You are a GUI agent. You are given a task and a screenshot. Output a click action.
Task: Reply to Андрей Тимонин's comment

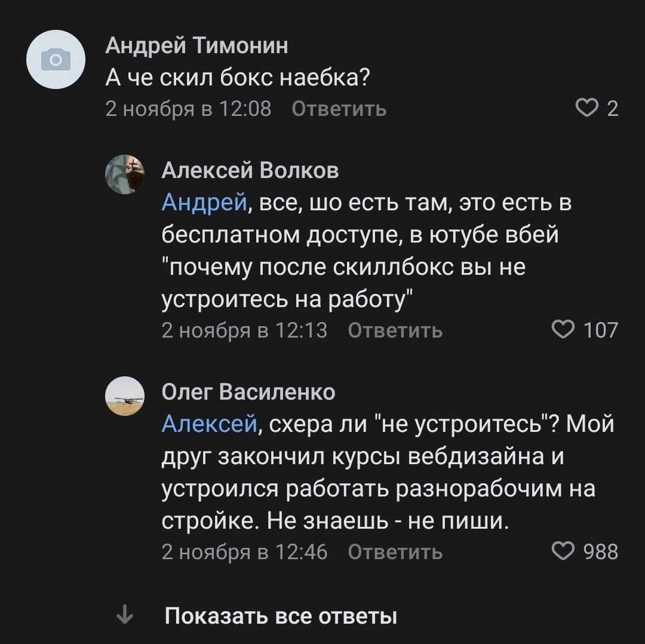(339, 109)
